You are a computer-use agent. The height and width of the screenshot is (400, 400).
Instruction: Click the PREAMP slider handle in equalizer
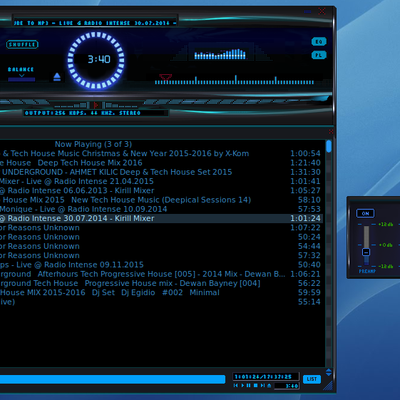coord(366,252)
